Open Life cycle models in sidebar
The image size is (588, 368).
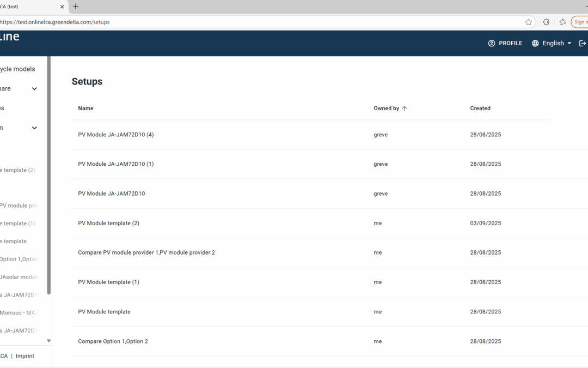click(17, 69)
